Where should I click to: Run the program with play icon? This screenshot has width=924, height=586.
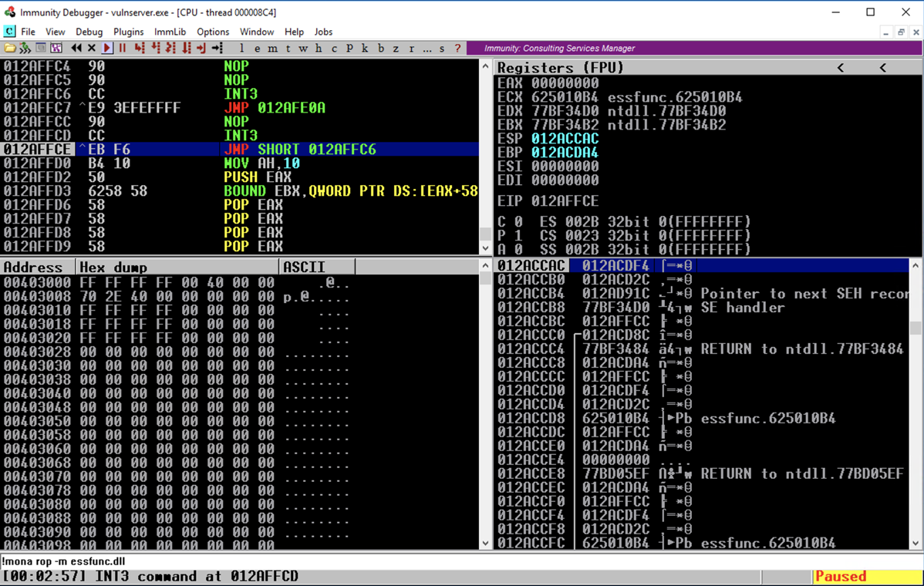(107, 49)
